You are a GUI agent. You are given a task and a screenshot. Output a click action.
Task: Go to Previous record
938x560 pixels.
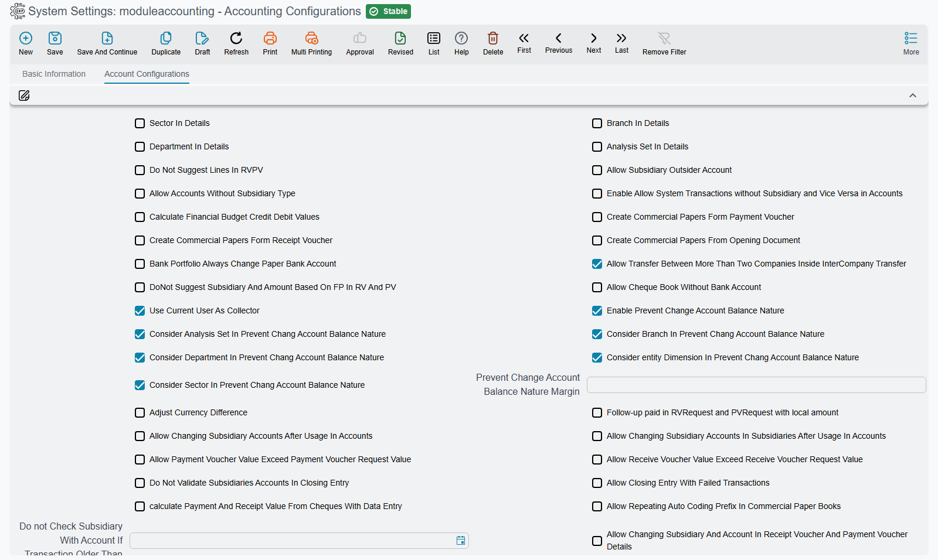tap(559, 38)
